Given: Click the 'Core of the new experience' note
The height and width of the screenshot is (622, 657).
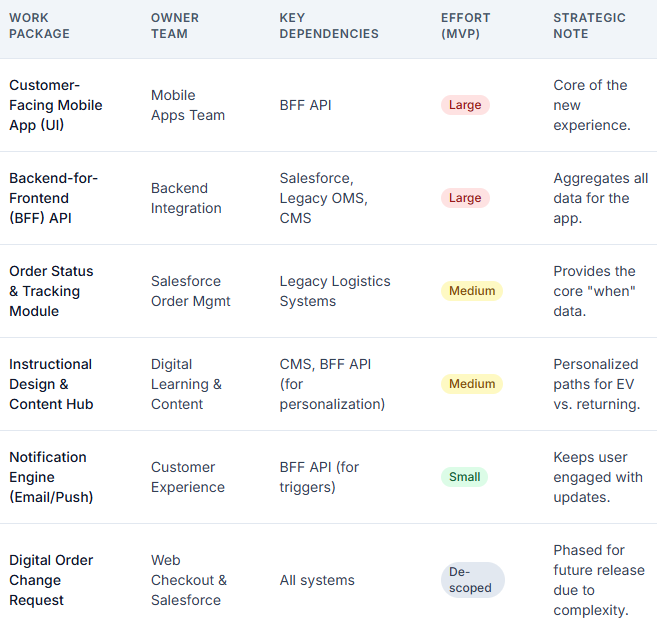Looking at the screenshot, I should [x=592, y=105].
